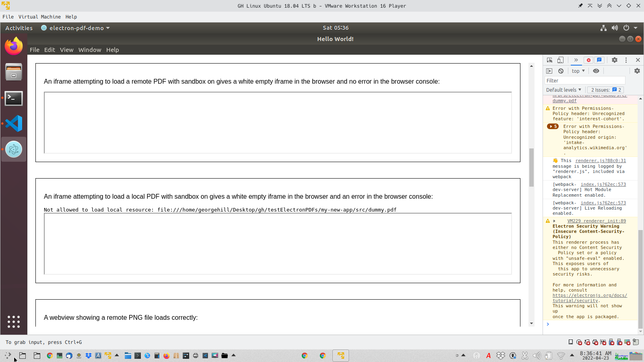The width and height of the screenshot is (644, 362).
Task: Open the top frame context dropdown
Action: click(578, 70)
